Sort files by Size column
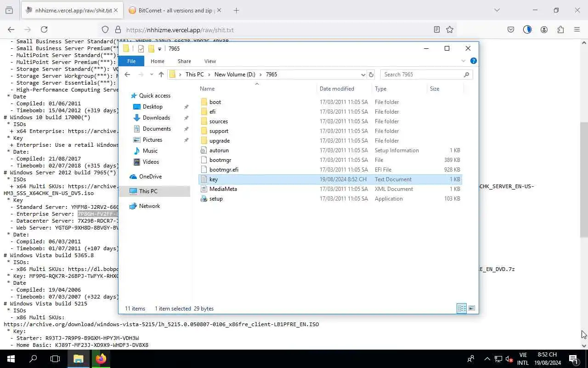The width and height of the screenshot is (588, 368). 444,89
